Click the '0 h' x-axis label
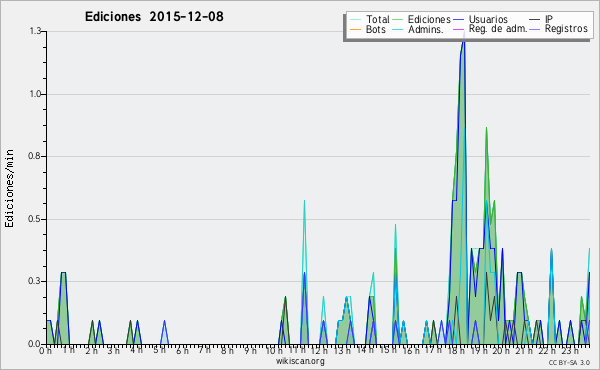 click(46, 350)
